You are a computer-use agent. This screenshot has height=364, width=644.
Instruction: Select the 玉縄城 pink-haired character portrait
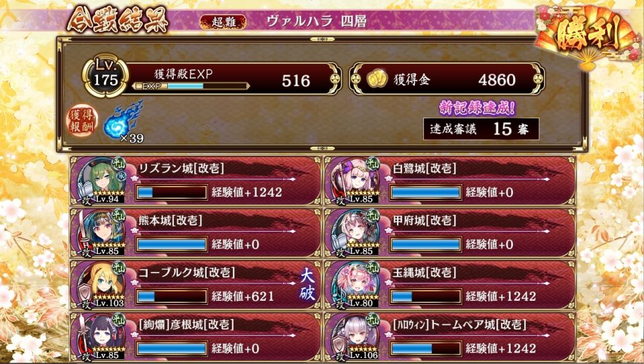356,284
